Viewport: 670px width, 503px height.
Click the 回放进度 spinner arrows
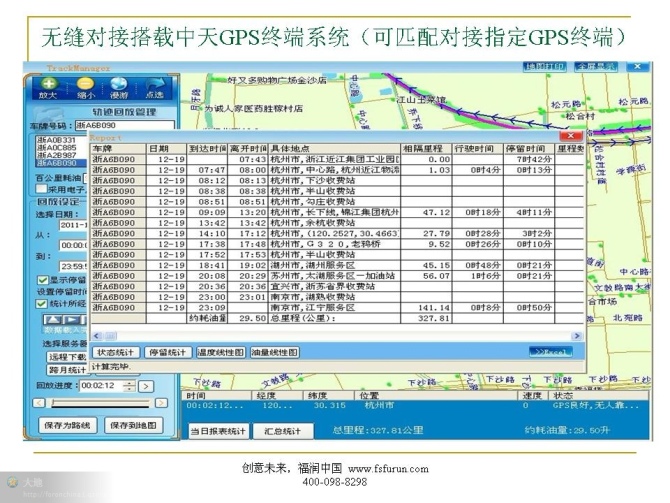(x=129, y=386)
